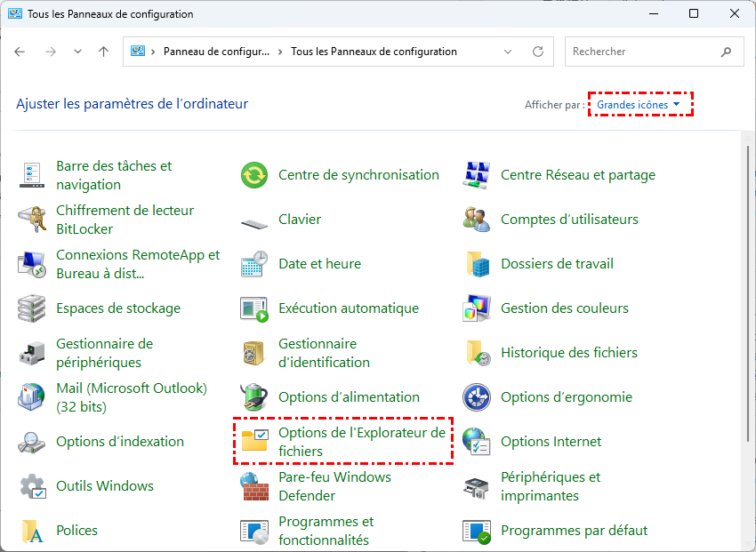This screenshot has height=552, width=756.
Task: Open the Centre Réseau et partage icon
Action: [x=477, y=175]
